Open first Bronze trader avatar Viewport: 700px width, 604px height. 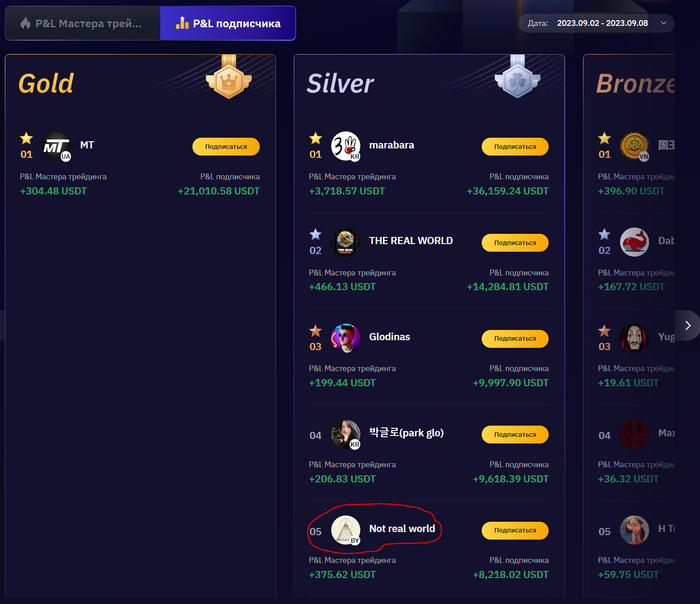pos(634,146)
